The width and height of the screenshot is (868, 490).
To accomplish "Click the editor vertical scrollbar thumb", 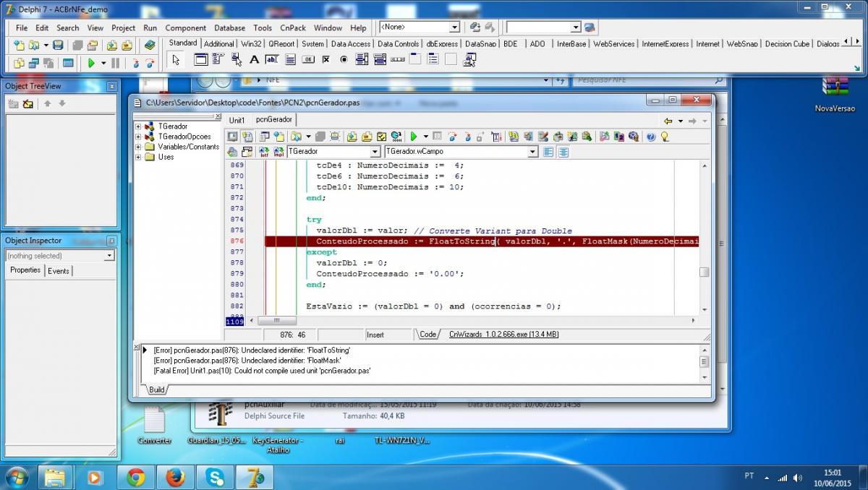I will 704,272.
